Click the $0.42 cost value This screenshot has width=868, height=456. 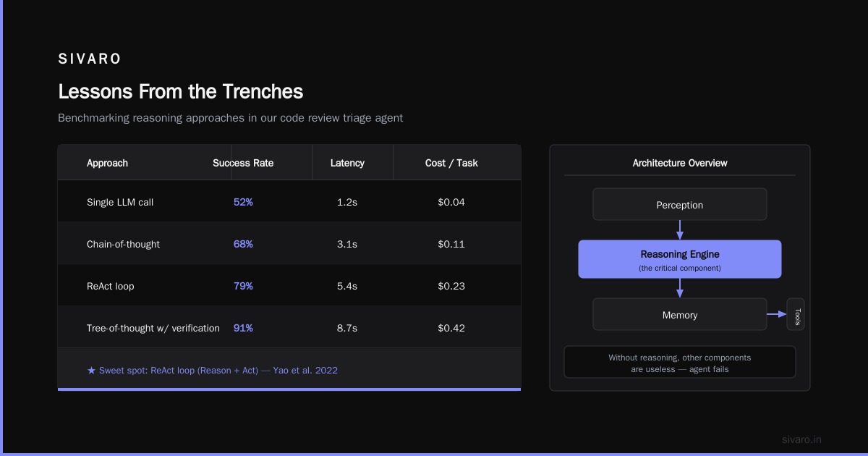point(451,328)
